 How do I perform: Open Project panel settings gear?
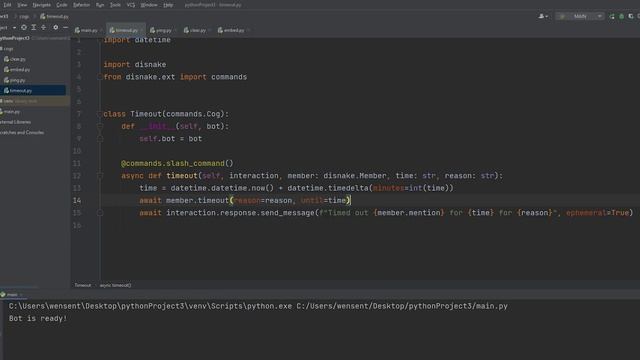click(56, 27)
